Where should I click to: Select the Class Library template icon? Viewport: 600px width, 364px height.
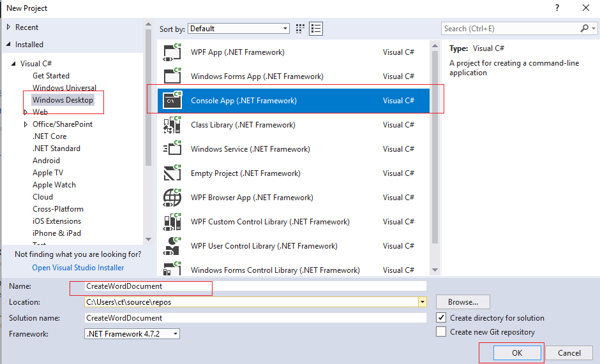172,125
